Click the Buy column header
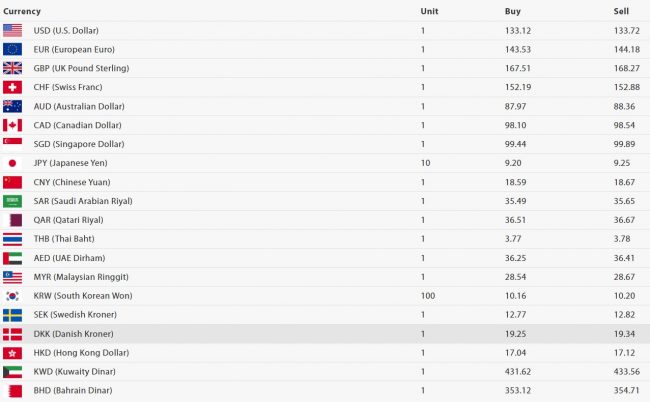The image size is (650, 402). pyautogui.click(x=513, y=11)
